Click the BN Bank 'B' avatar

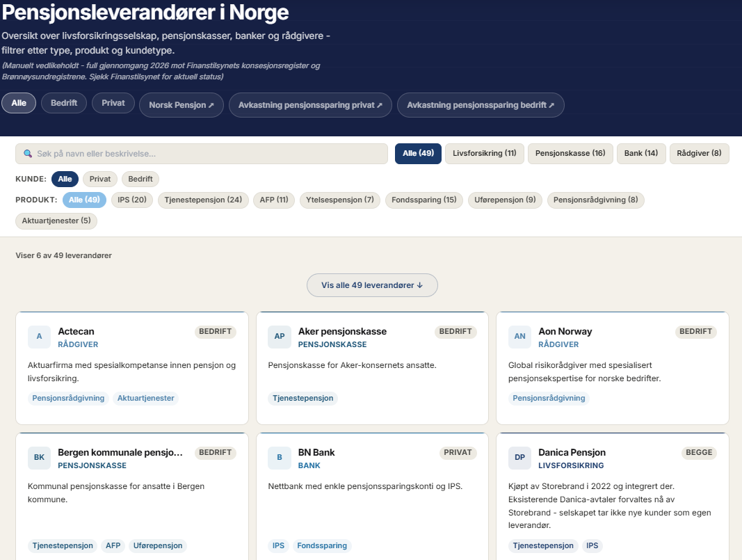(x=280, y=458)
